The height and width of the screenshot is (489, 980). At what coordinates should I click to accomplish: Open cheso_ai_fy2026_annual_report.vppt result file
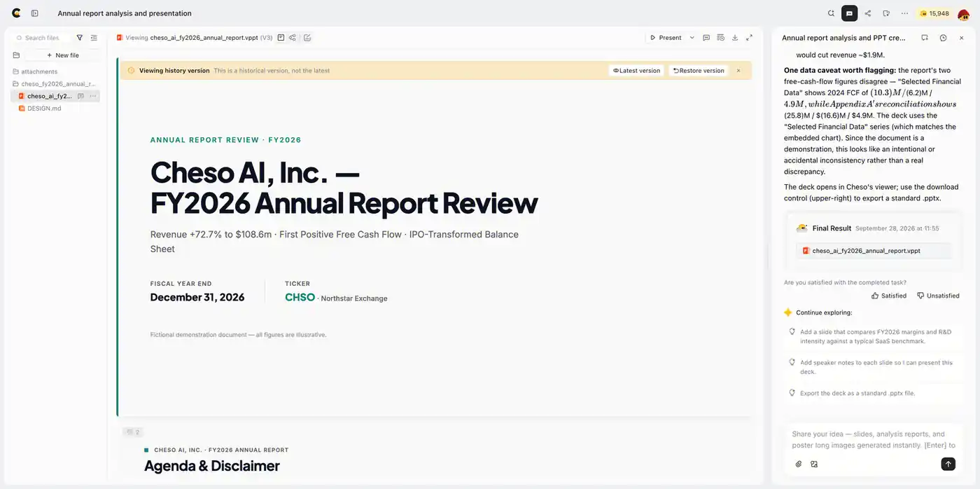click(x=874, y=251)
